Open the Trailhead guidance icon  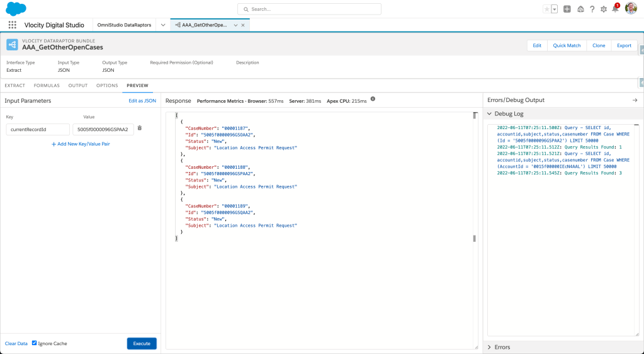click(x=580, y=9)
